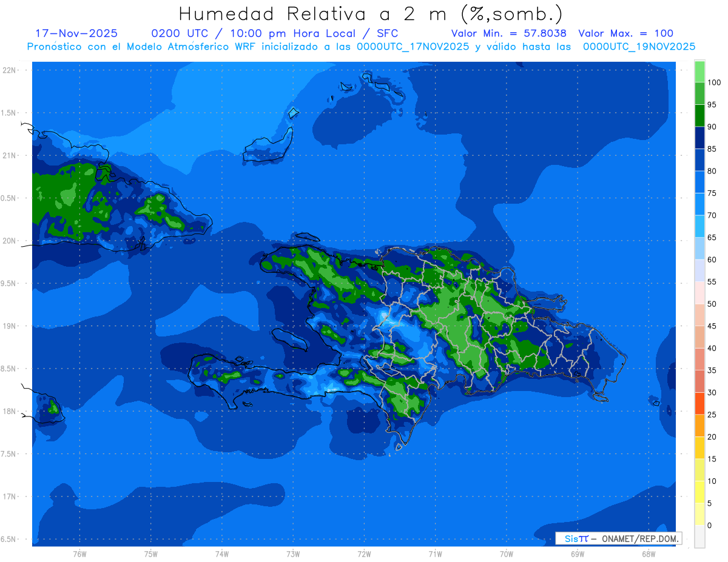This screenshot has height=562, width=728.
Task: Click the '20N' latitude label
Action: coord(10,241)
